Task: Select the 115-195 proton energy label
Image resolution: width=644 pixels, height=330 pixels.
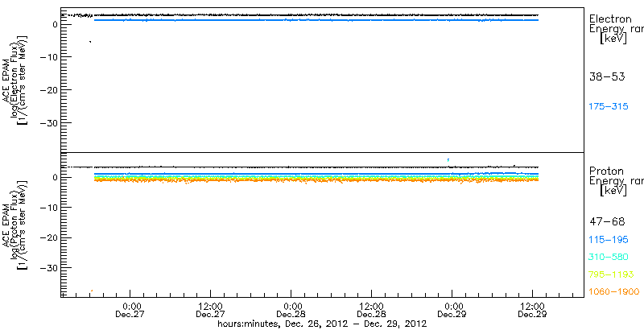Action: coord(609,240)
